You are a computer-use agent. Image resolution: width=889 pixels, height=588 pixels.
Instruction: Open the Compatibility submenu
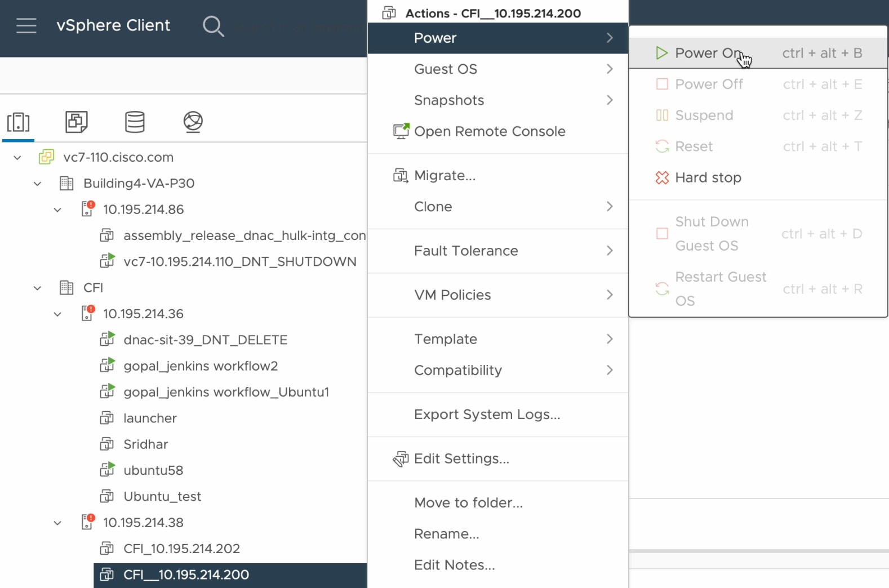(x=498, y=370)
